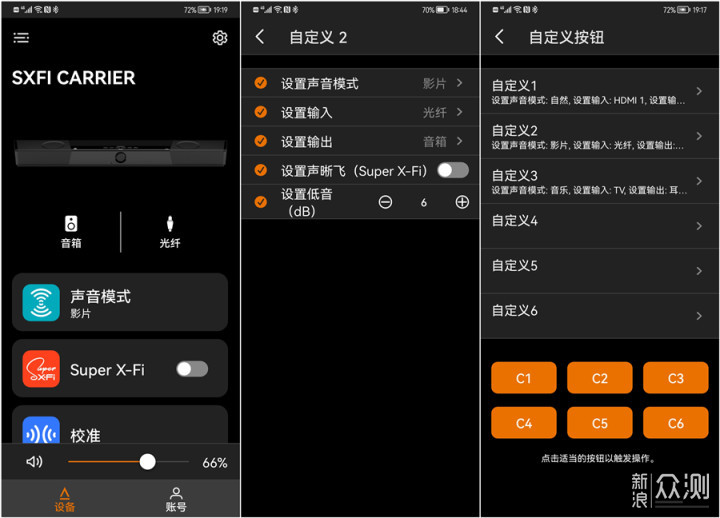
Task: Switch to the 账号 bottom tab
Action: click(x=176, y=500)
